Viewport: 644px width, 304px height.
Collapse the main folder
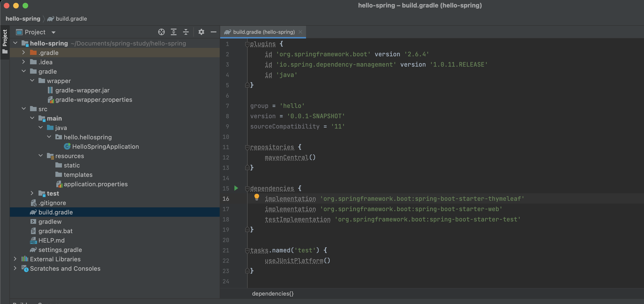click(32, 118)
